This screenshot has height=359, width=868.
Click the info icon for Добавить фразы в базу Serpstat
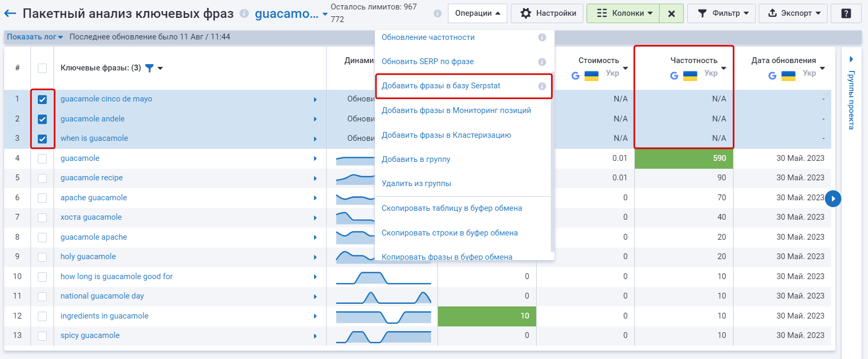542,86
